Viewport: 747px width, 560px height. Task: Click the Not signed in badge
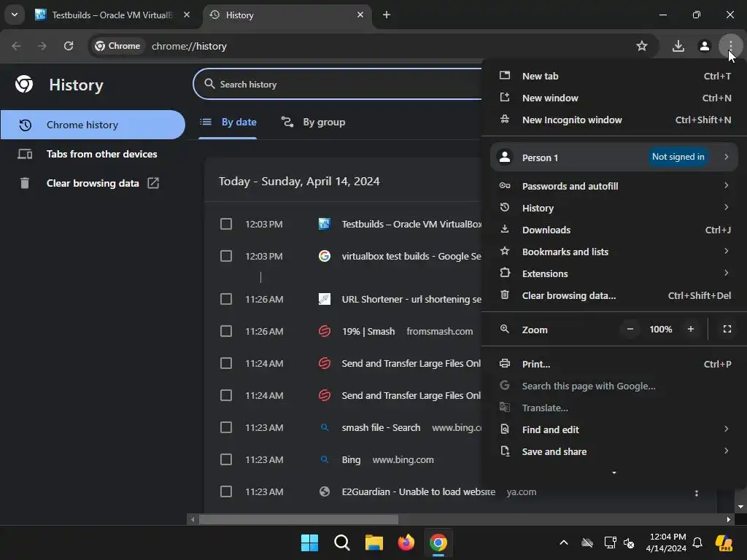(x=678, y=157)
